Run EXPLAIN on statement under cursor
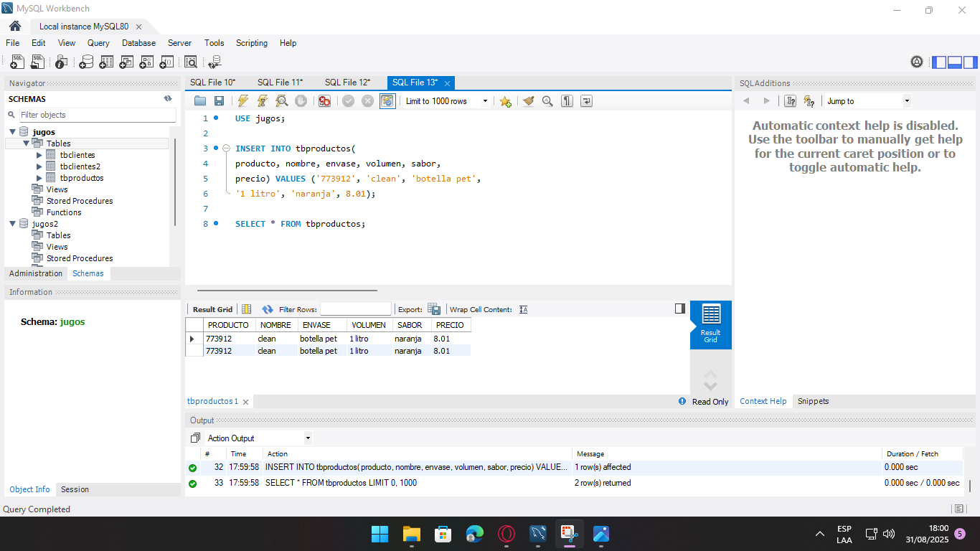 point(282,101)
